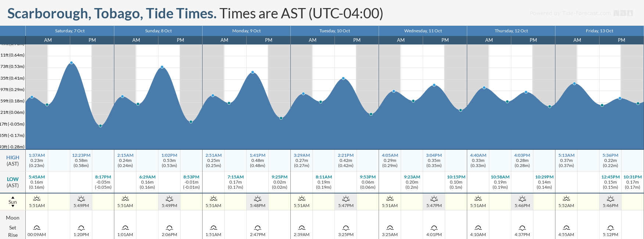Select the Monday, 9 Oct day header
644x239 pixels.
247,31
